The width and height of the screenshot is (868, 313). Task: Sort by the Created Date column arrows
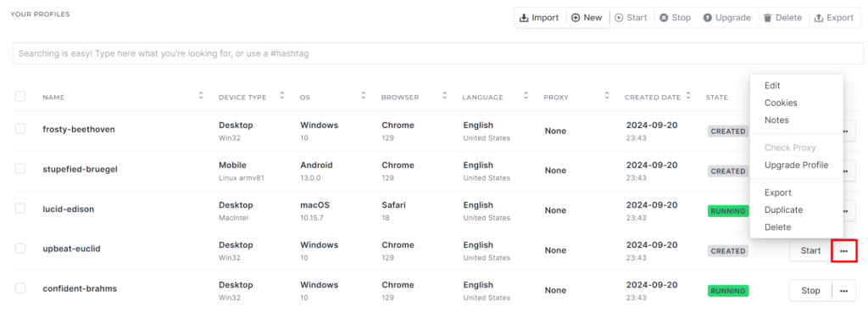(x=688, y=96)
